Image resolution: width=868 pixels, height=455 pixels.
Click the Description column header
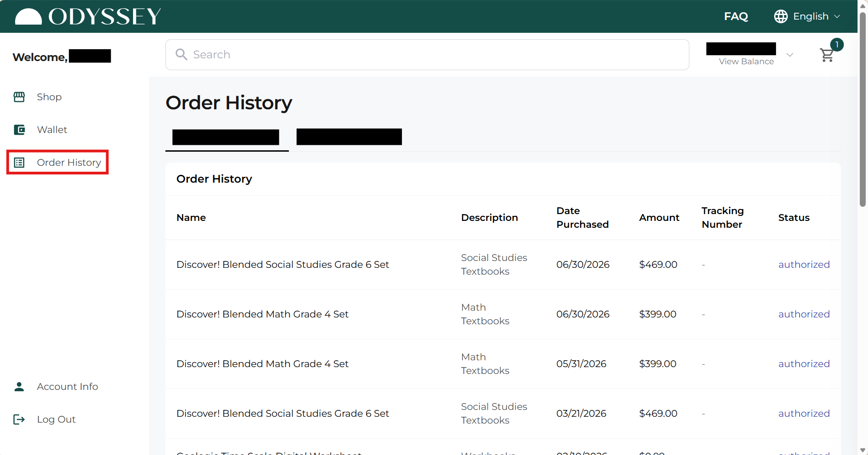coord(489,218)
